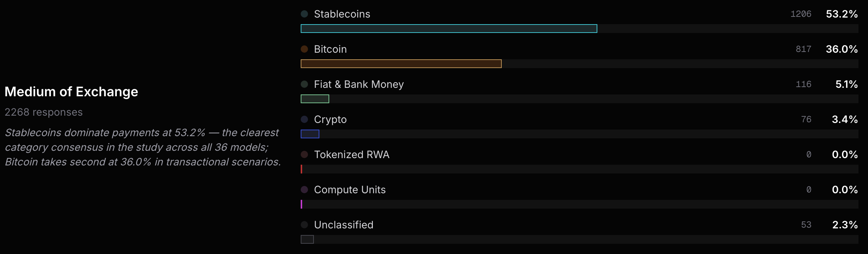Click the Fiat & Bank Money green bar
868x254 pixels.
point(315,99)
